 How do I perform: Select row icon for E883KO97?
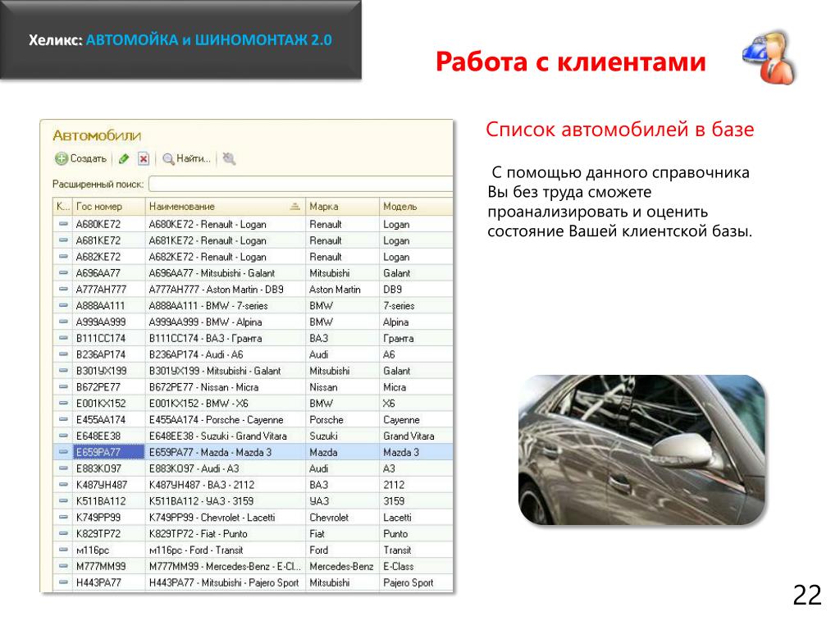(63, 468)
